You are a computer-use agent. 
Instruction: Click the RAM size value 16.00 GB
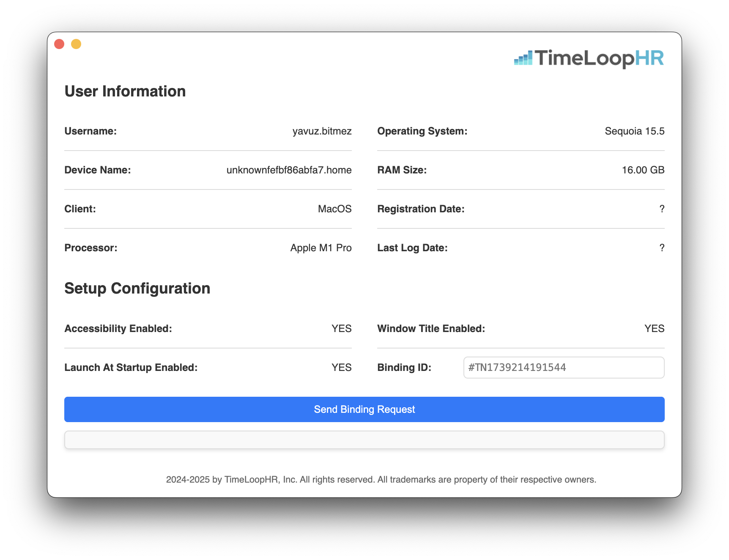[x=643, y=170]
